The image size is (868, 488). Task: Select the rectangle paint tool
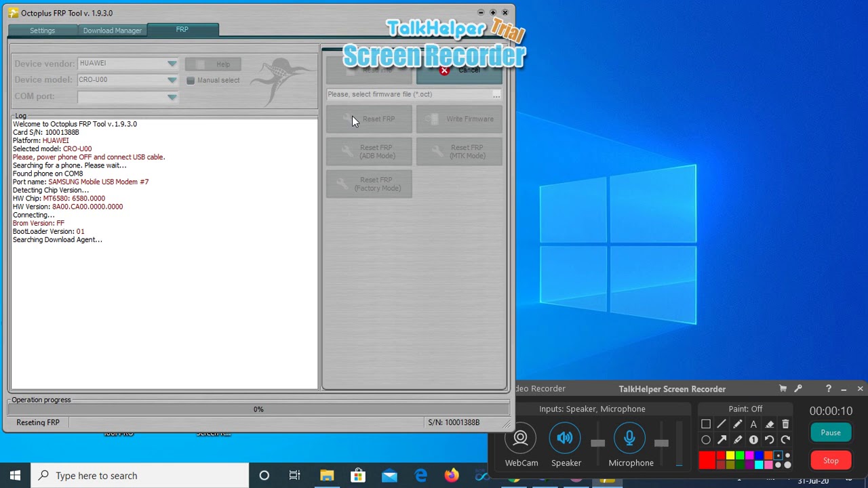[706, 424]
